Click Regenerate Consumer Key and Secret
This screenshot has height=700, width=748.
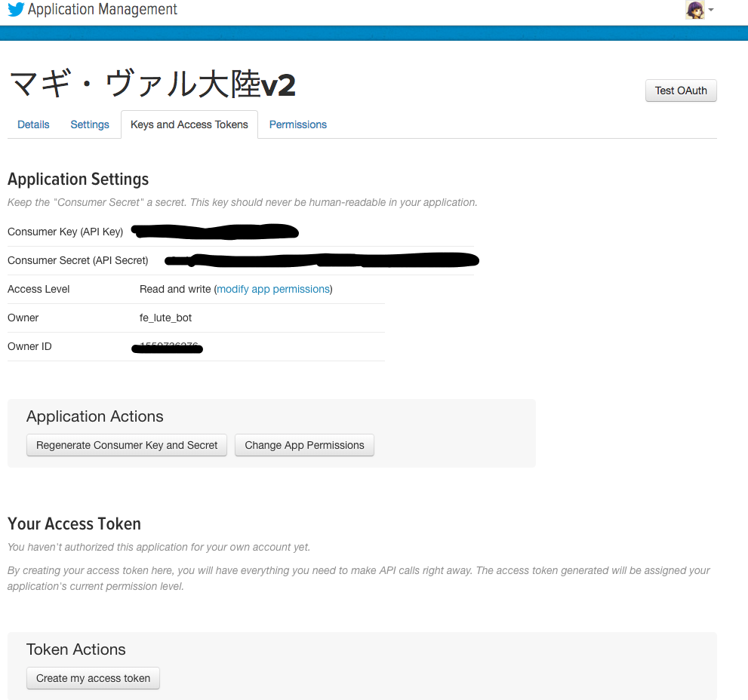(126, 445)
